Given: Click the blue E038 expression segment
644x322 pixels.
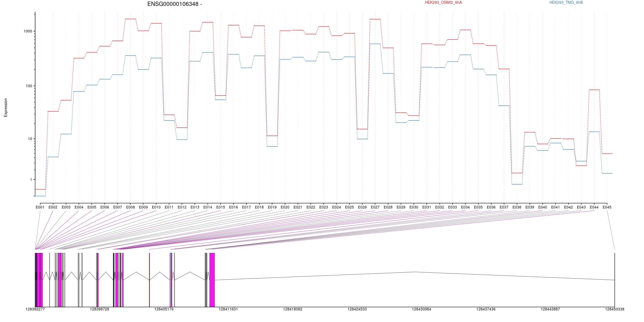Looking at the screenshot, I should coord(517,184).
